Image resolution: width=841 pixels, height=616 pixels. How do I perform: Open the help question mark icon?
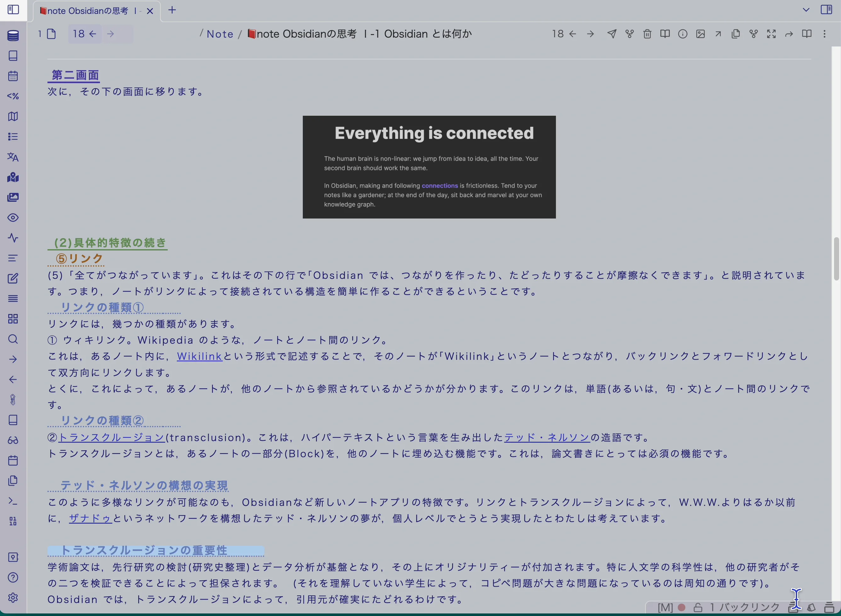click(13, 578)
